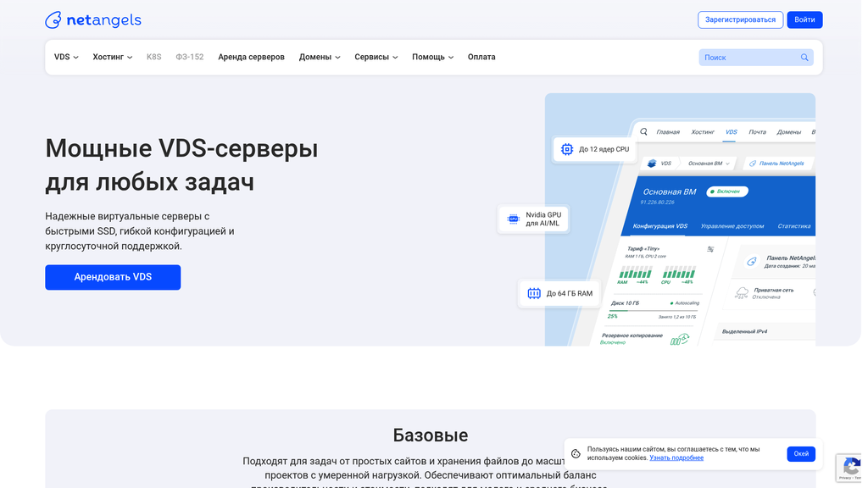Click the search magnifier icon
Viewport: 868px width, 488px height.
click(804, 57)
